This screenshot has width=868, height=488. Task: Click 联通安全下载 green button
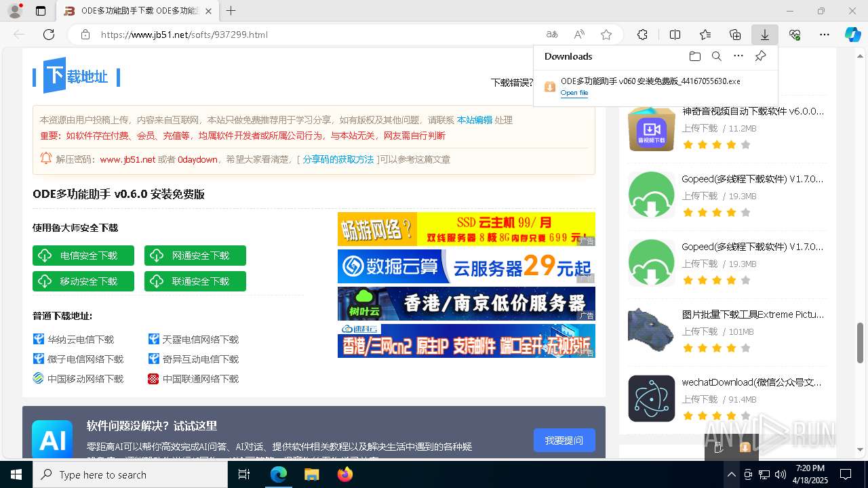pyautogui.click(x=195, y=281)
